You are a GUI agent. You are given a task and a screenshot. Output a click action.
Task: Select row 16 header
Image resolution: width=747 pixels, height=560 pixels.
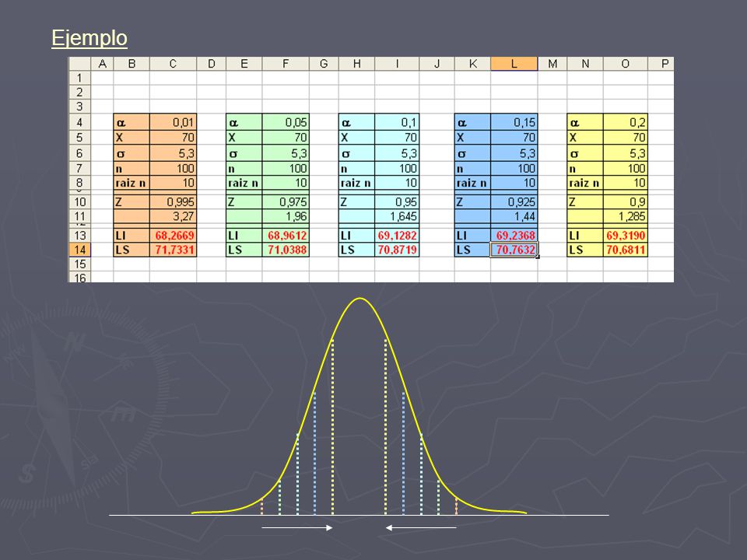79,277
